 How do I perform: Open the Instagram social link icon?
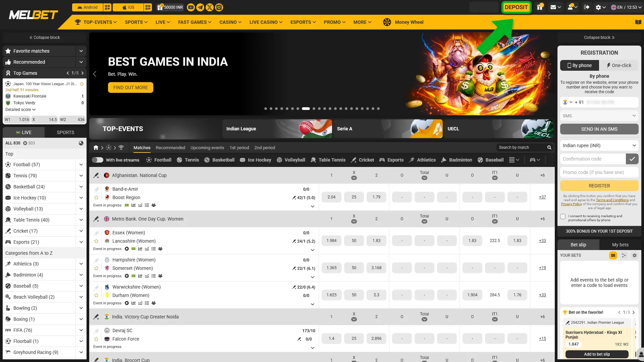tap(219, 7)
